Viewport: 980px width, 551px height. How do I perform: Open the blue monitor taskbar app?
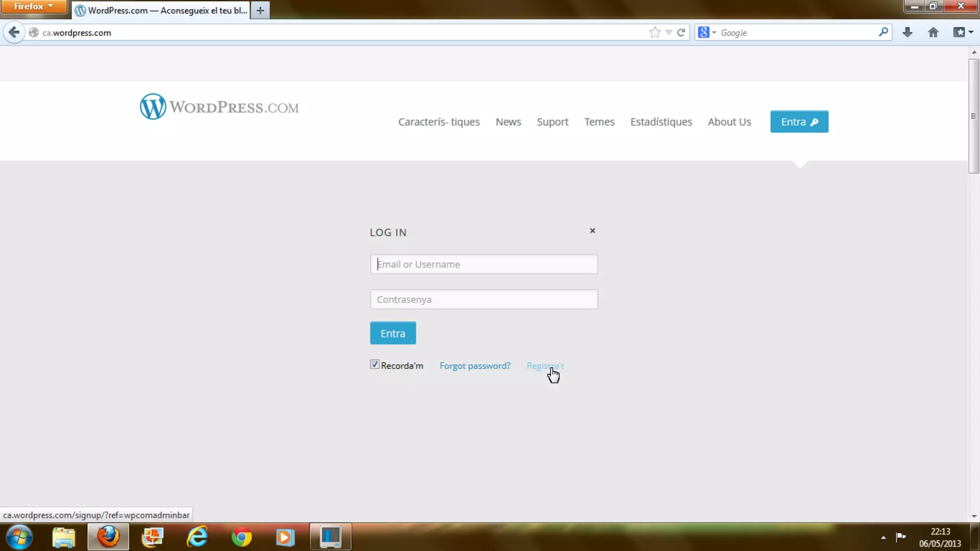(330, 537)
